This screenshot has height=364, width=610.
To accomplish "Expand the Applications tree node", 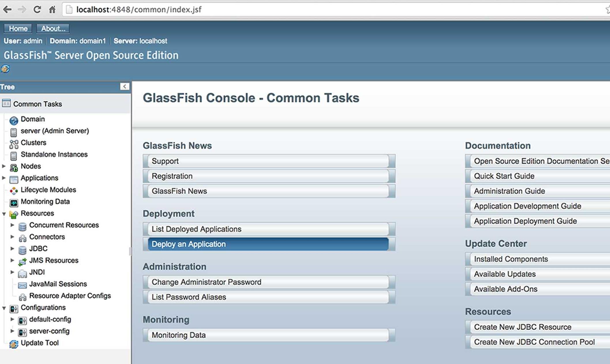I will pyautogui.click(x=4, y=178).
